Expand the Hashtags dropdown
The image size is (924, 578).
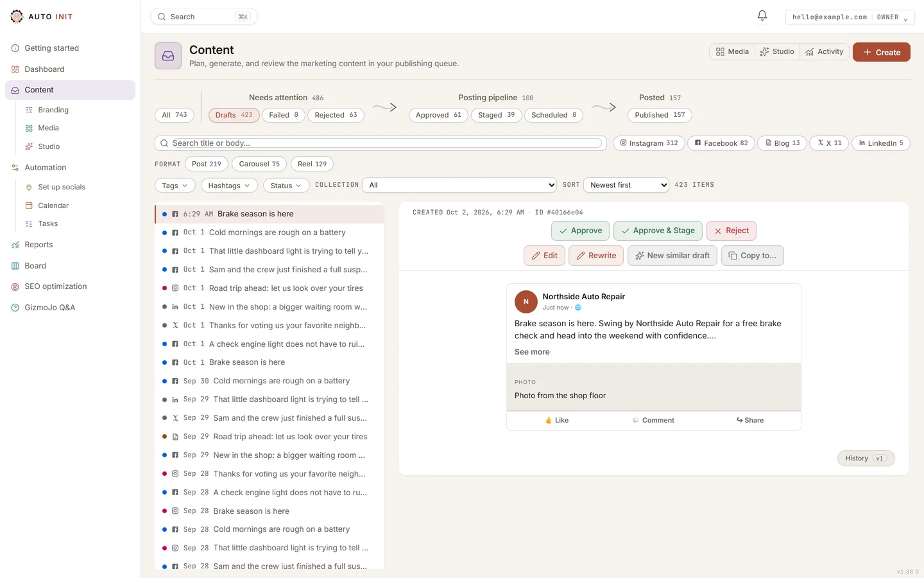tap(229, 186)
